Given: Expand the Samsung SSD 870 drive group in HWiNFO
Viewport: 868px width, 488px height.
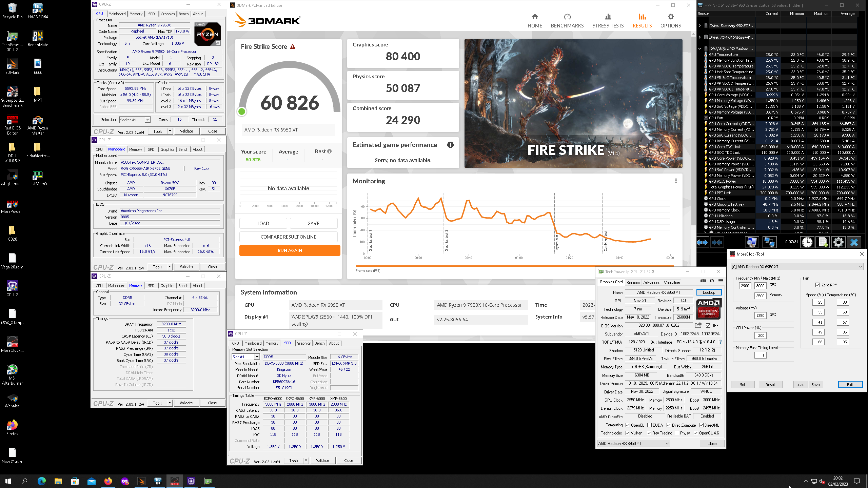Looking at the screenshot, I should tap(700, 25).
